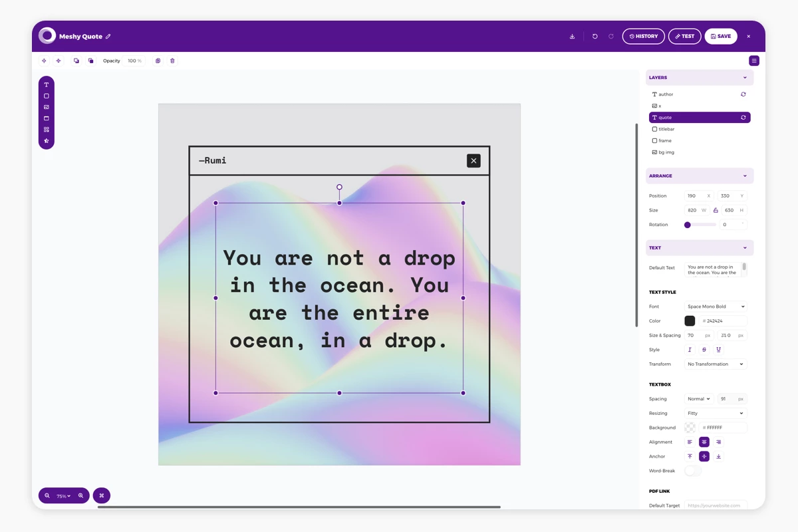Image resolution: width=798 pixels, height=532 pixels.
Task: Select the titlebar layer
Action: 700,129
